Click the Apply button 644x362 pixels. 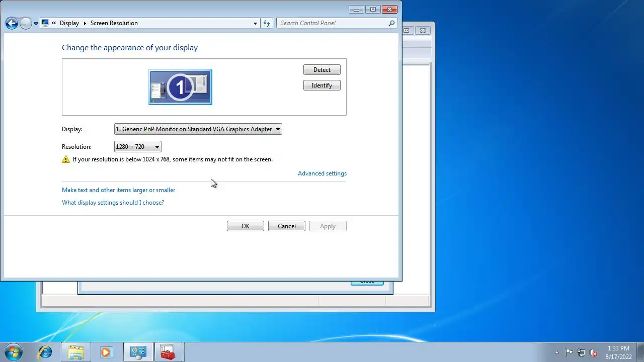coord(328,226)
